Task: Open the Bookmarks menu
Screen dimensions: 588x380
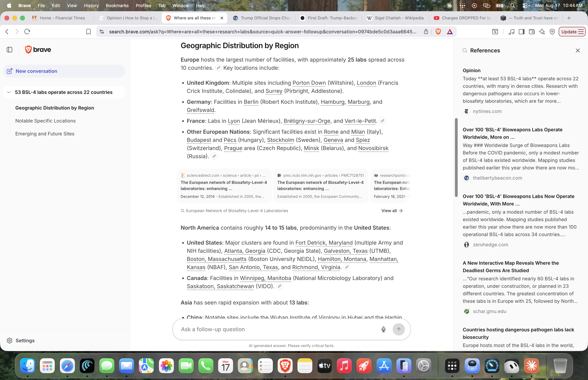Action: point(117,5)
